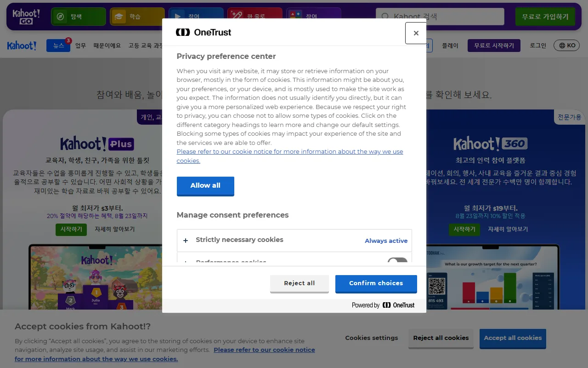Screen dimensions: 588x368
Task: Click the Kahoot! GO logo
Action: [26, 17]
